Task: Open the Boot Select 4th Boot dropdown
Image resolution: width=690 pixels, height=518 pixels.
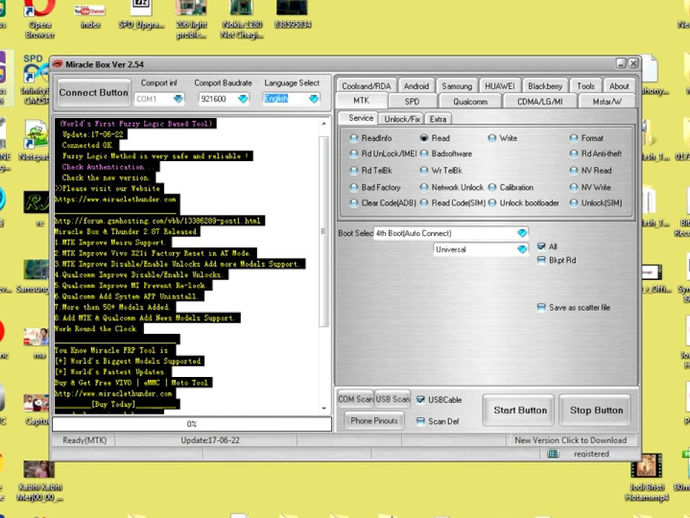Action: click(x=522, y=233)
